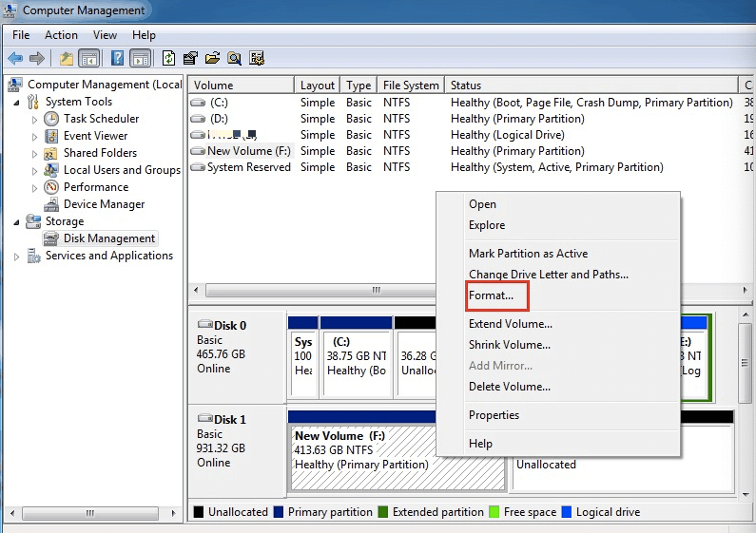Viewport: 756px width, 533px height.
Task: Open the View menu
Action: pos(105,35)
